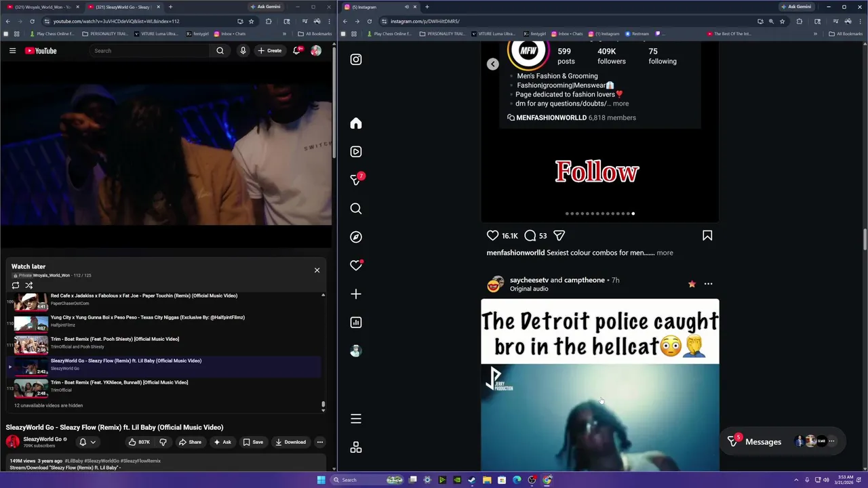Bookmark the menfashionworlld post

coord(707,236)
